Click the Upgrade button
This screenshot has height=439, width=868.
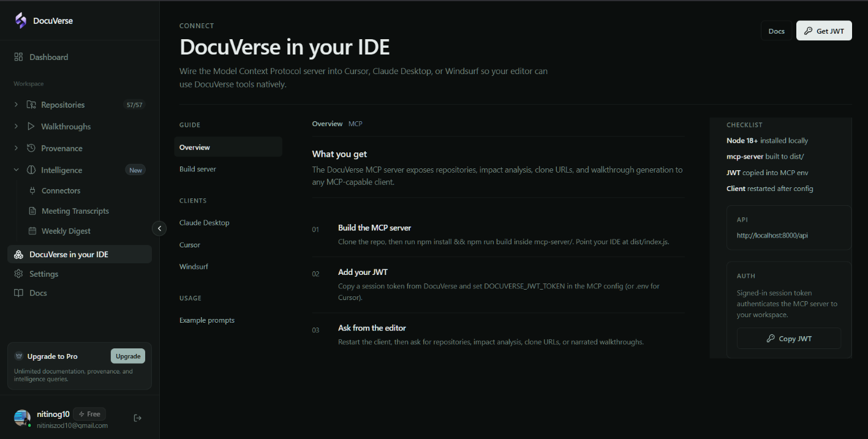(128, 356)
